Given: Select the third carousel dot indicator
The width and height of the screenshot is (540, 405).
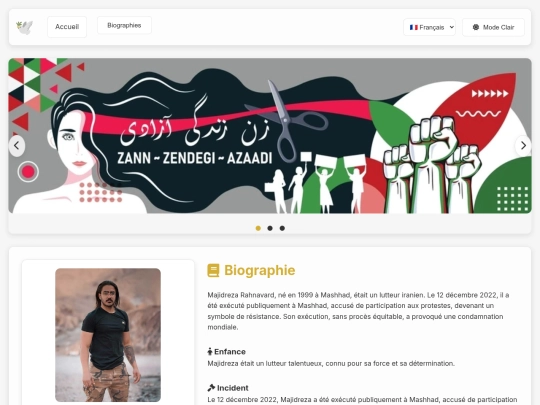Looking at the screenshot, I should coord(282,228).
